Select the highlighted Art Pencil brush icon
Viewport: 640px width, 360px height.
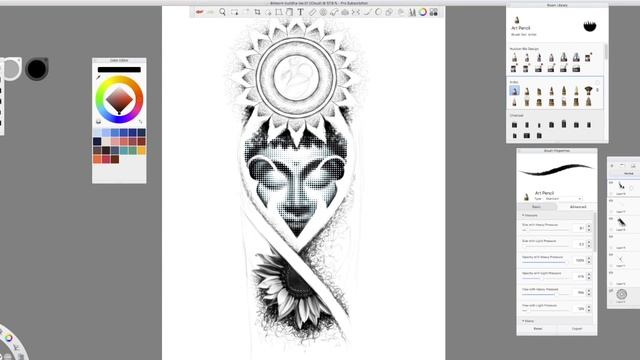coord(514,91)
